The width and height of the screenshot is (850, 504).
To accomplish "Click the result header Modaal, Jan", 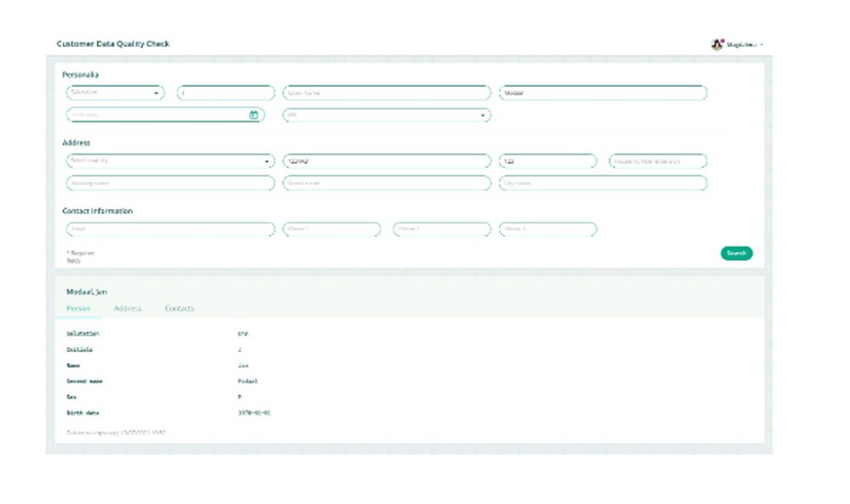I will (88, 291).
